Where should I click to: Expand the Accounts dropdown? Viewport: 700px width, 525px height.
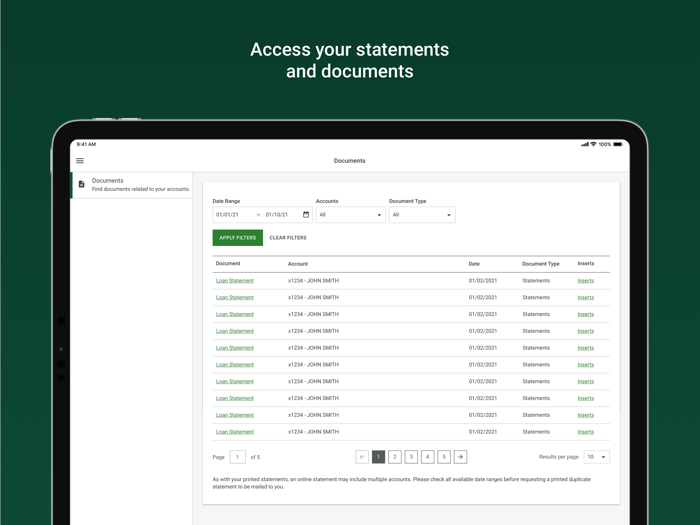click(x=350, y=215)
